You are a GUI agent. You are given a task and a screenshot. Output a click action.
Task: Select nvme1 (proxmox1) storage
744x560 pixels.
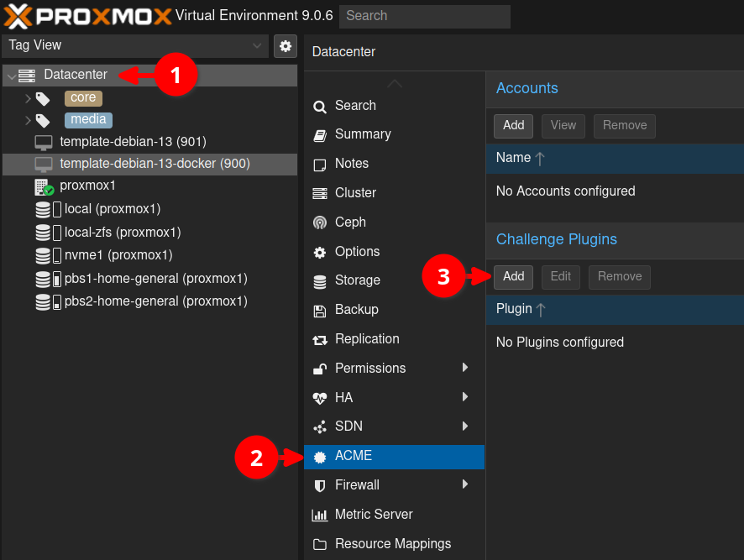tap(150, 255)
